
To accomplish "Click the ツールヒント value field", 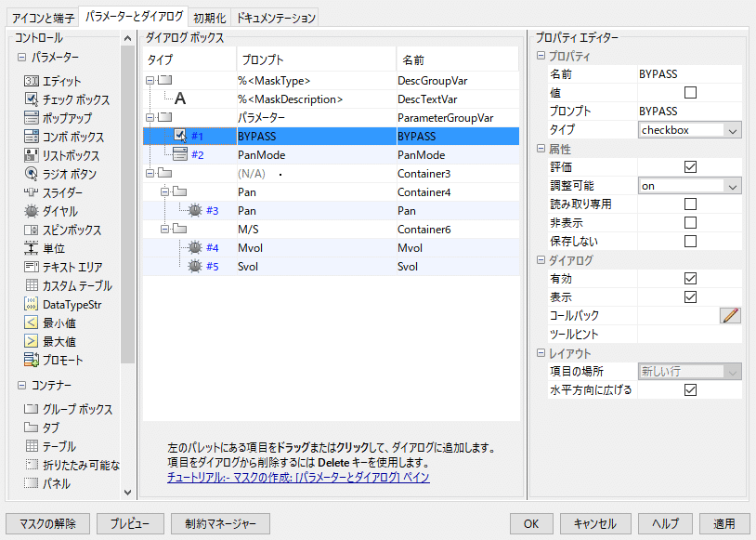I will click(689, 335).
